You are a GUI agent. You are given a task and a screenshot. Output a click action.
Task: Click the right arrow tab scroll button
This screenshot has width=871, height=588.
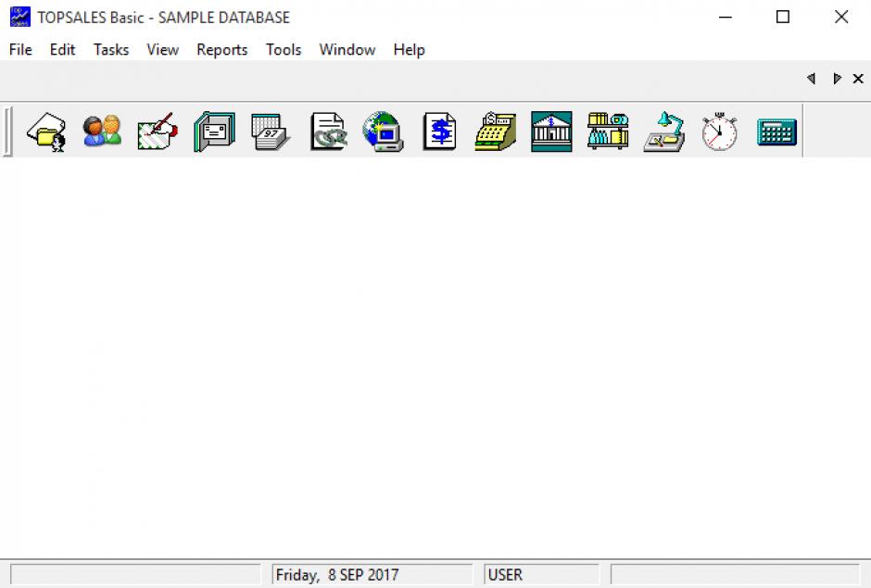pos(837,79)
